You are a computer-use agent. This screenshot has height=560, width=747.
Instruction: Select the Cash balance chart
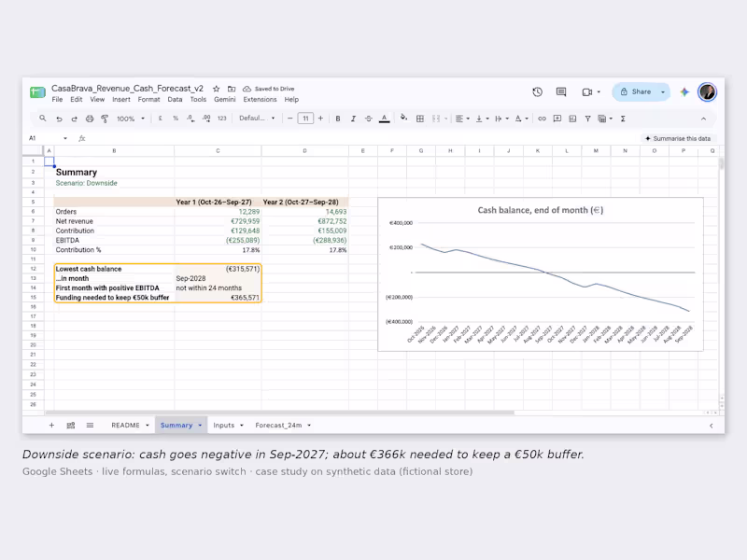point(541,274)
